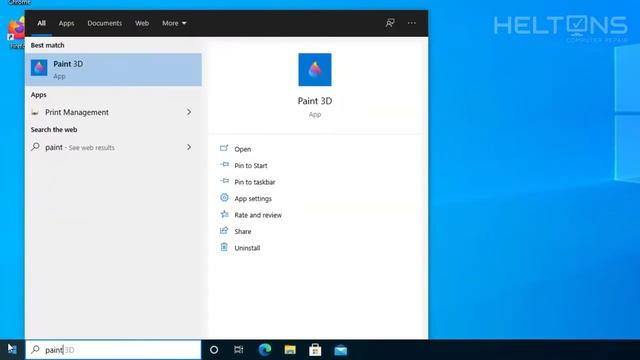The image size is (640, 360).
Task: Expand the Print Management chevron arrow
Action: (x=189, y=112)
